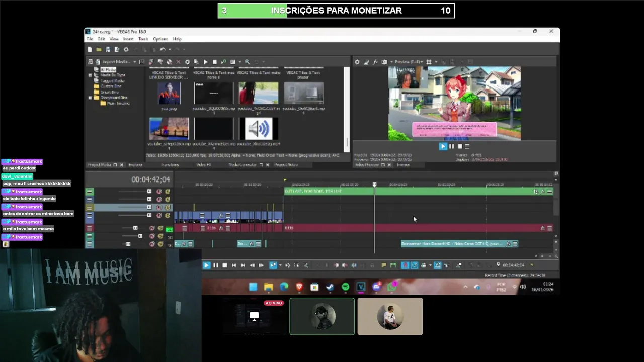Toggle the Enable Snapping icon

coord(405,265)
